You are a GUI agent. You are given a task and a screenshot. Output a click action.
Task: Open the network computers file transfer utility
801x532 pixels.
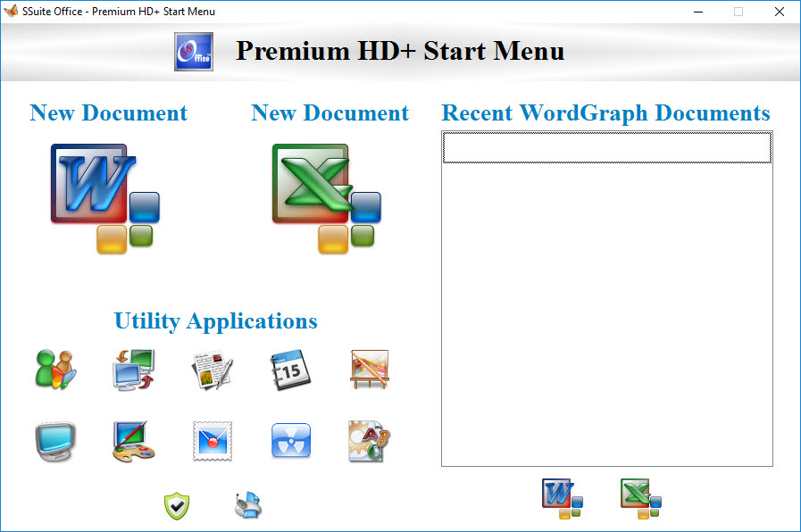click(x=133, y=370)
